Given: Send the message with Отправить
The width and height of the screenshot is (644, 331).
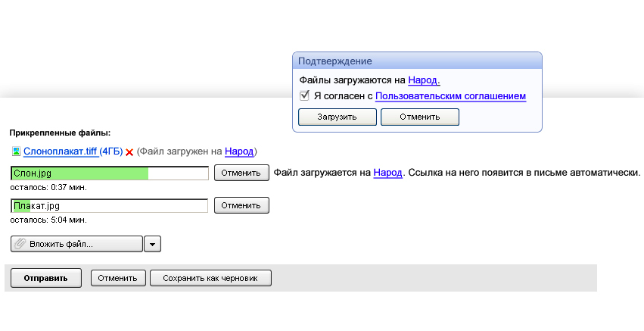Looking at the screenshot, I should [x=45, y=278].
